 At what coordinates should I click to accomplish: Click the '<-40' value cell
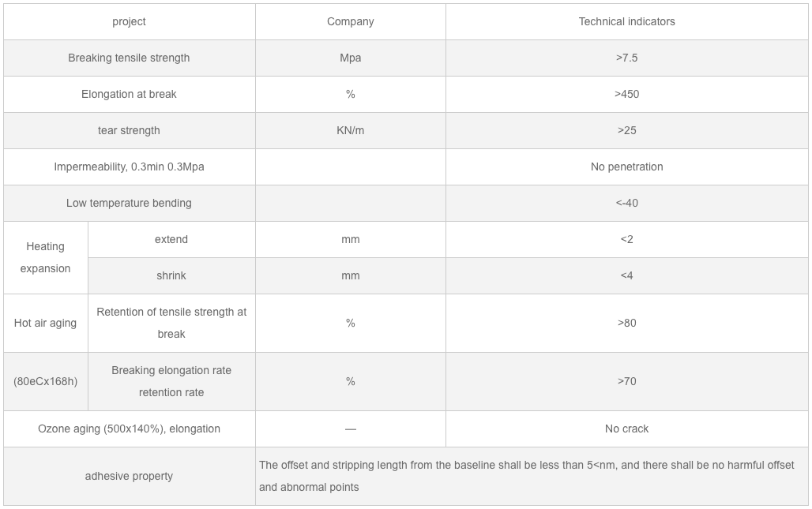point(626,203)
